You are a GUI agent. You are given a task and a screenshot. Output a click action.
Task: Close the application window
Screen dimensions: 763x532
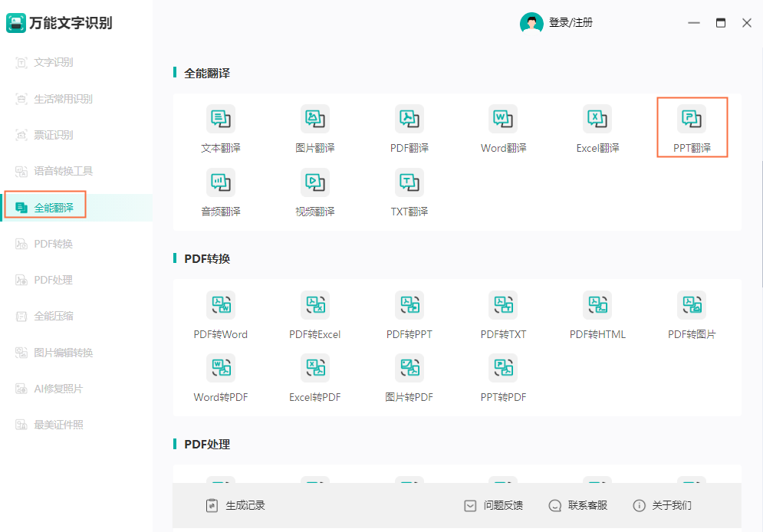click(x=747, y=23)
